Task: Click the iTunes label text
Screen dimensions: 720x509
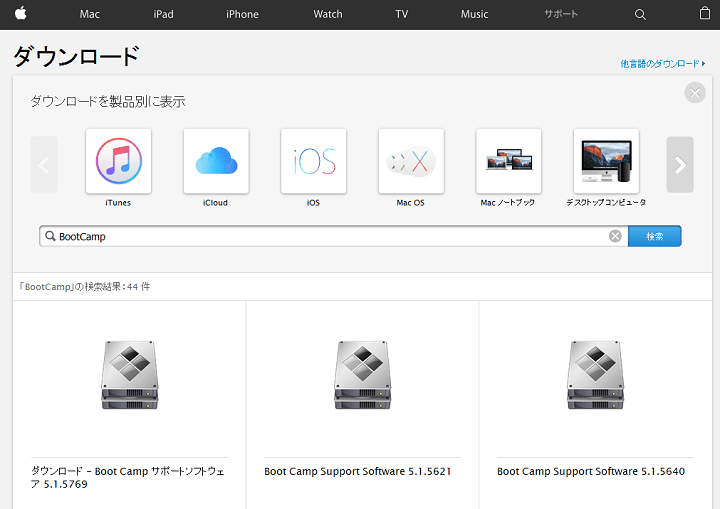Action: (118, 203)
